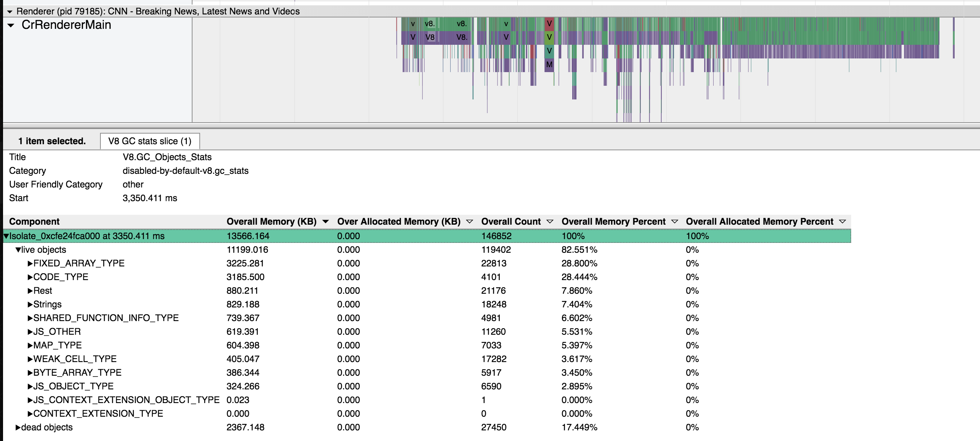Click Overall Memory Percent sort arrow
The height and width of the screenshot is (441, 980).
pyautogui.click(x=674, y=222)
